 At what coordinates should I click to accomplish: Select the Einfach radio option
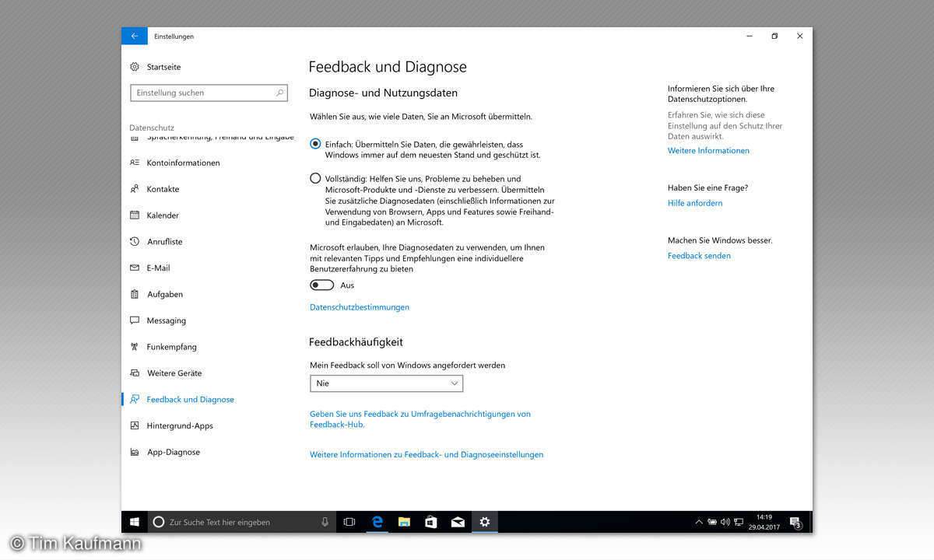pos(315,144)
